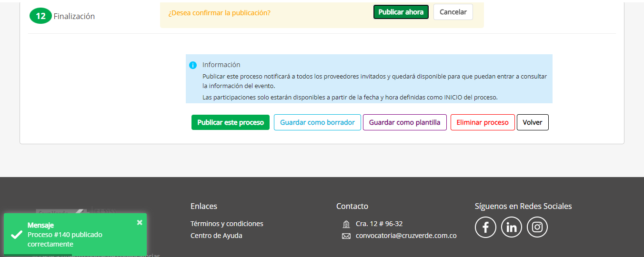Click the Finalización step label
The image size is (644, 257).
pos(74,16)
